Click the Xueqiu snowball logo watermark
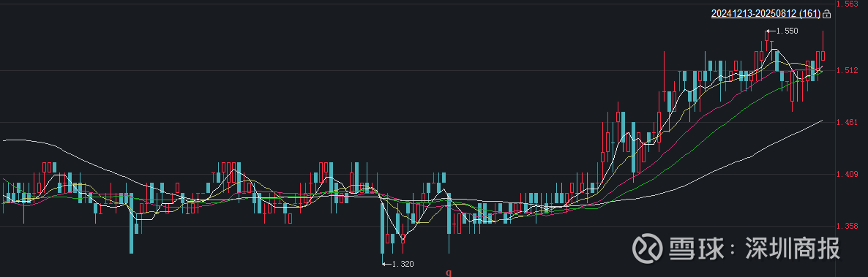868x277 pixels. [647, 248]
